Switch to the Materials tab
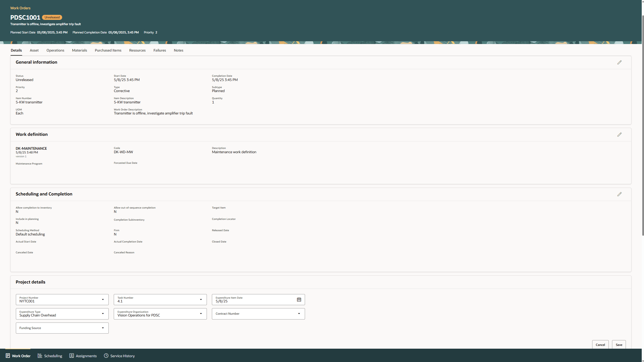Image resolution: width=644 pixels, height=362 pixels. pos(79,50)
